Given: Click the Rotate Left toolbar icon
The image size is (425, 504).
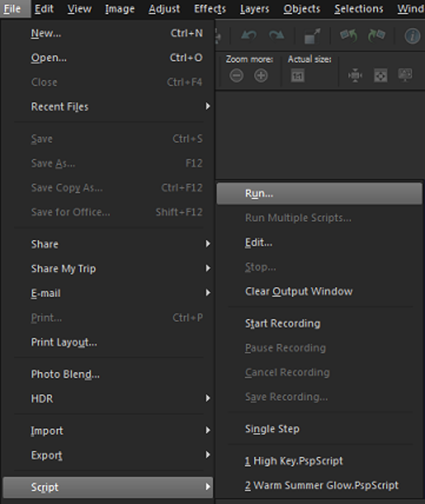Looking at the screenshot, I should [x=348, y=36].
